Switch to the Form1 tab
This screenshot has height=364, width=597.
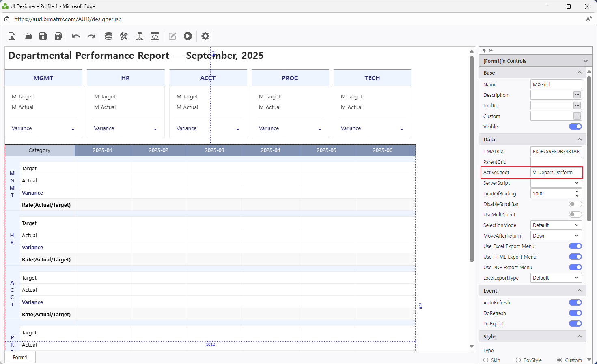click(19, 357)
